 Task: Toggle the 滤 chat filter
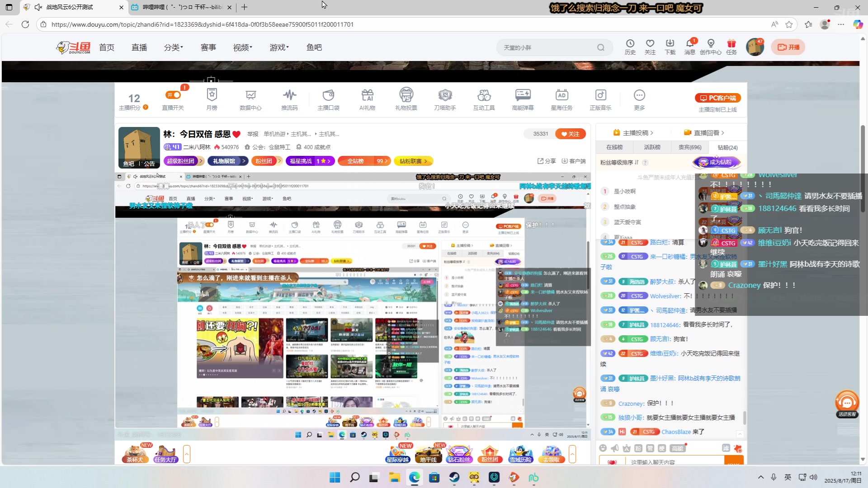726,448
